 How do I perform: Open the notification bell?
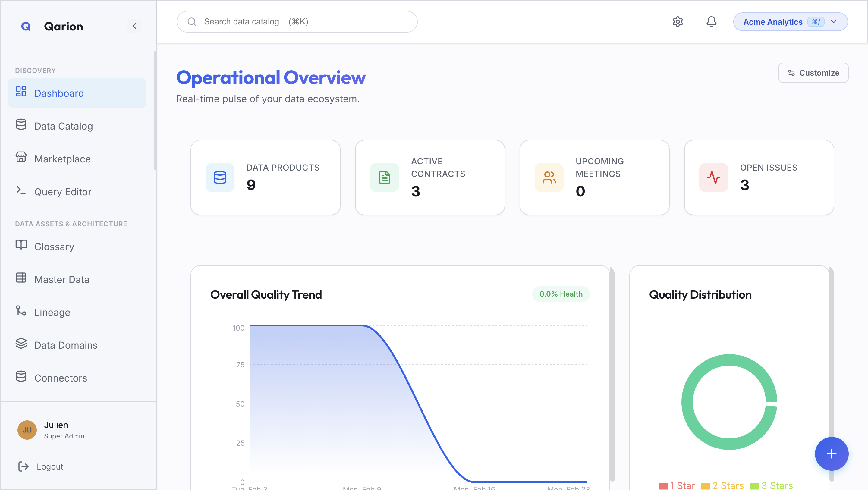(711, 22)
